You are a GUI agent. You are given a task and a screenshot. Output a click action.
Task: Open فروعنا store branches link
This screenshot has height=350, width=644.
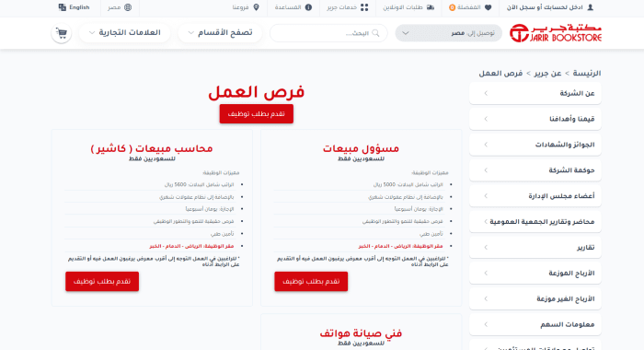click(x=246, y=7)
